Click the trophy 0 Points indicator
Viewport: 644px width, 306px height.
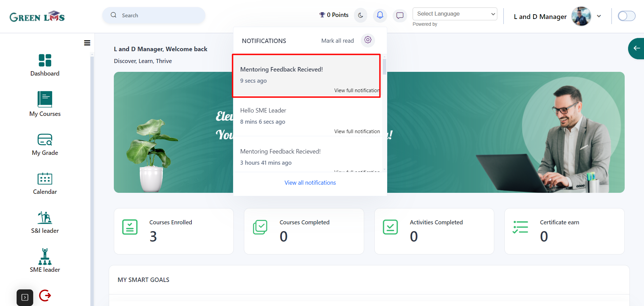coord(334,15)
